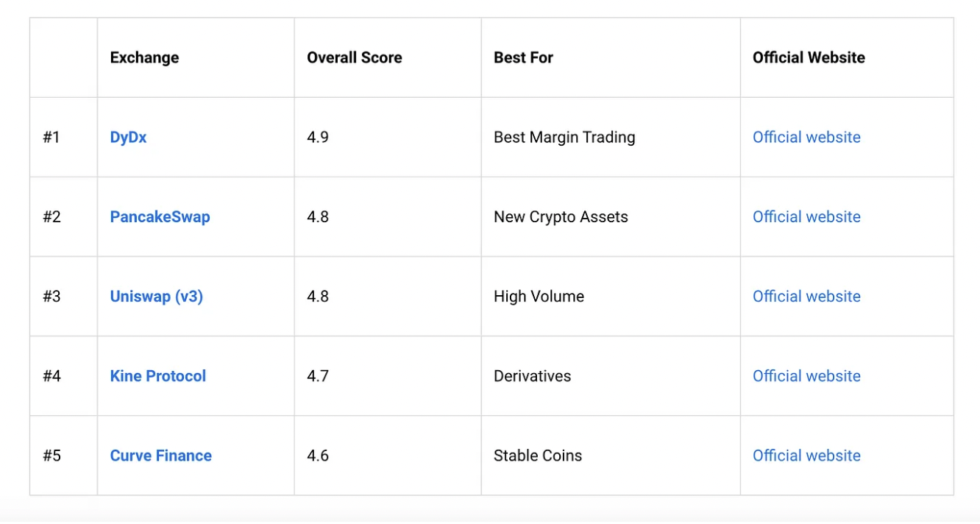Open Kine Protocol's Official website link
980x524 pixels.
(x=806, y=376)
